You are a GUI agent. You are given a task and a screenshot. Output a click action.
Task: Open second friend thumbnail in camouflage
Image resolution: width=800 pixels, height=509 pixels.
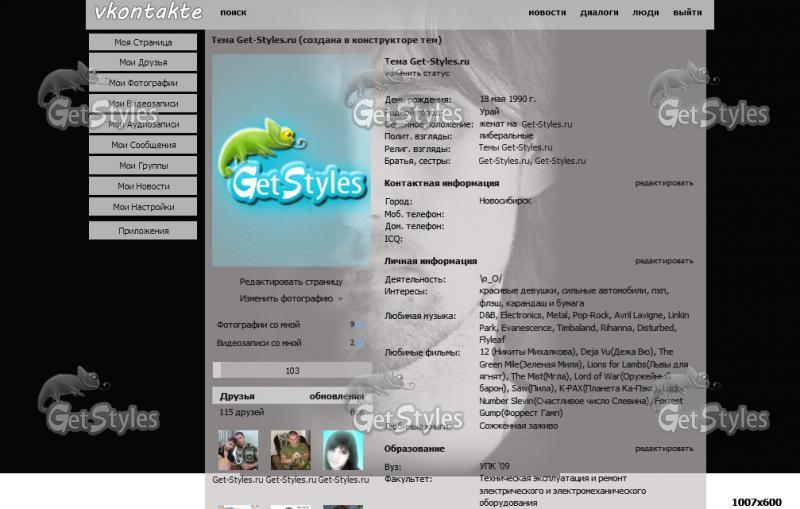290,450
